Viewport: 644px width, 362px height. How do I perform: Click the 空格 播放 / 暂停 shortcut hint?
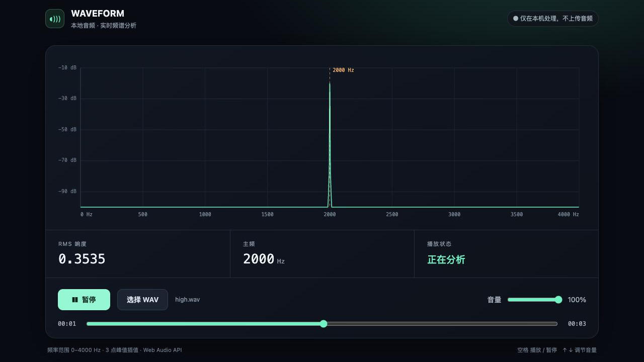click(537, 350)
